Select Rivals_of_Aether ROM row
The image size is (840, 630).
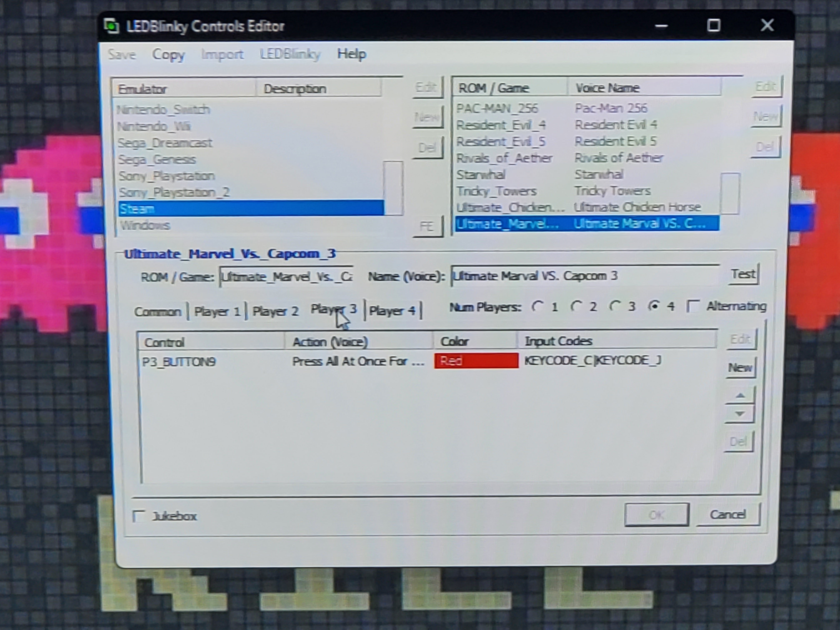[x=587, y=158]
